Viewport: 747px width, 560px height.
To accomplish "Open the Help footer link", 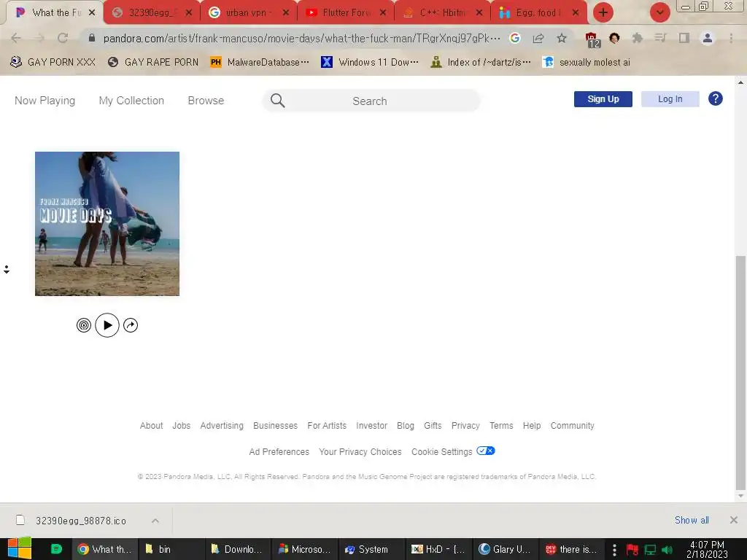I will pyautogui.click(x=532, y=426).
